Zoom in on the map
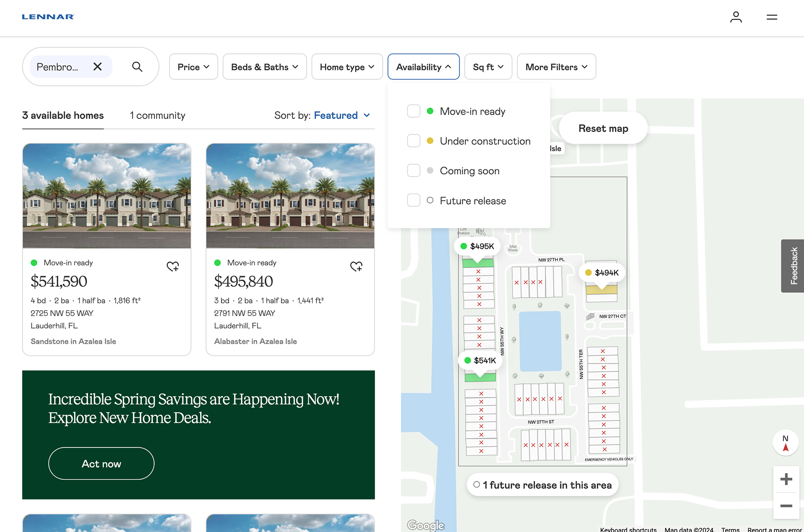This screenshot has height=532, width=804. click(x=786, y=479)
